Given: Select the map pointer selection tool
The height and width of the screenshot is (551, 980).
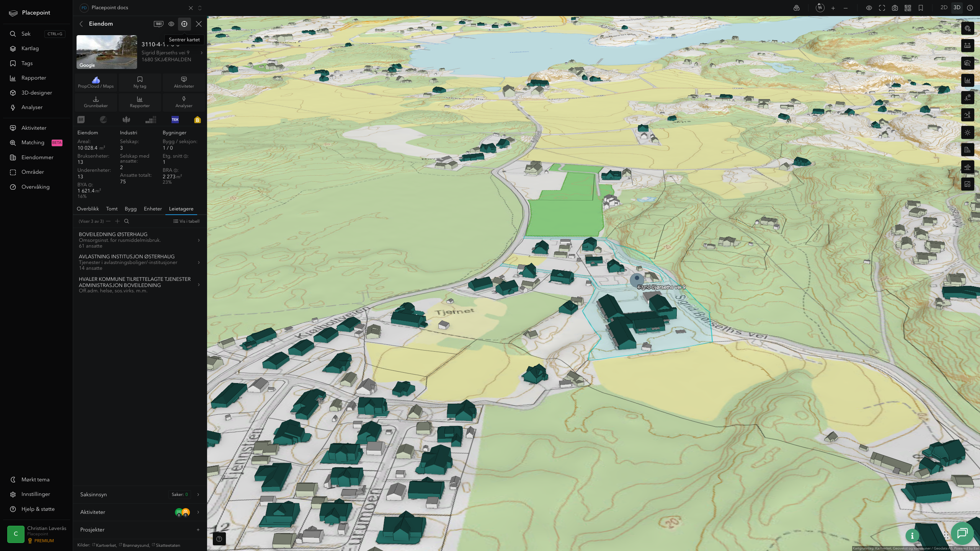Looking at the screenshot, I should 967,29.
